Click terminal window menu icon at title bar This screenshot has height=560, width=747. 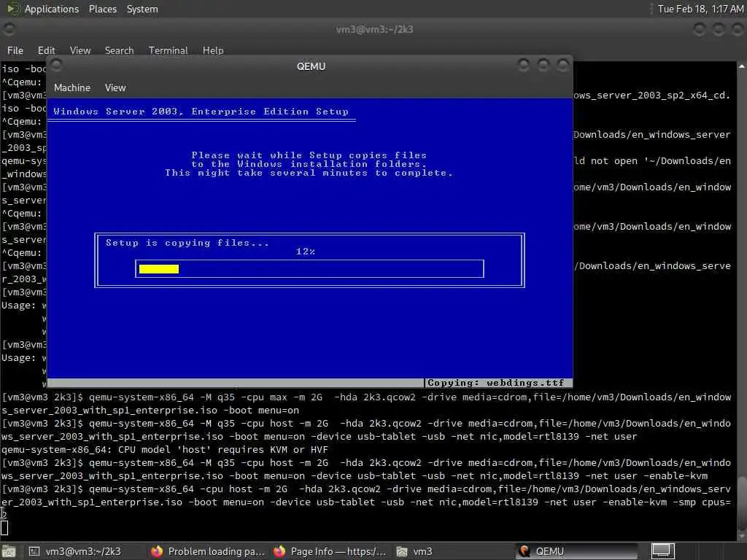click(9, 29)
